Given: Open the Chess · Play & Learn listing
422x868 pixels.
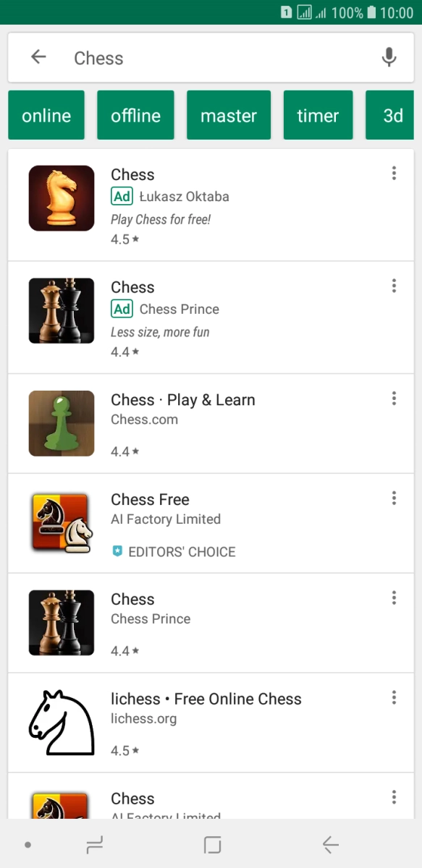Looking at the screenshot, I should pyautogui.click(x=182, y=399).
